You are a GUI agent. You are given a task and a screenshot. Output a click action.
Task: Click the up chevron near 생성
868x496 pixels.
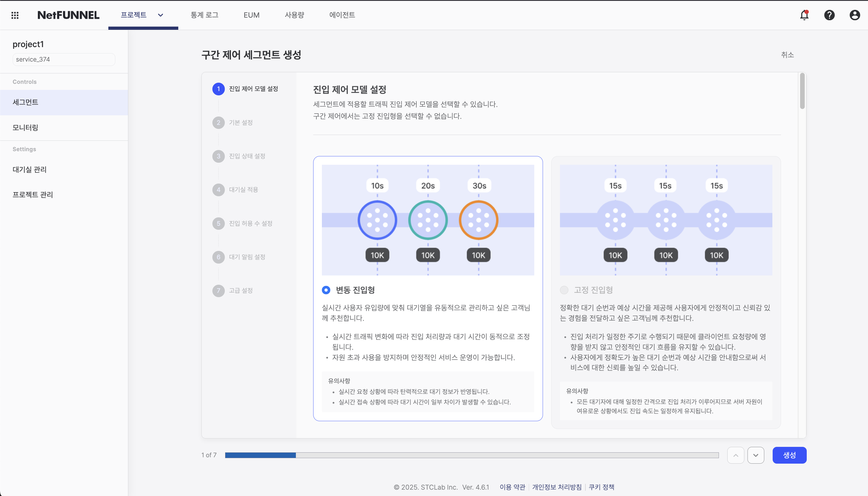[x=736, y=455]
